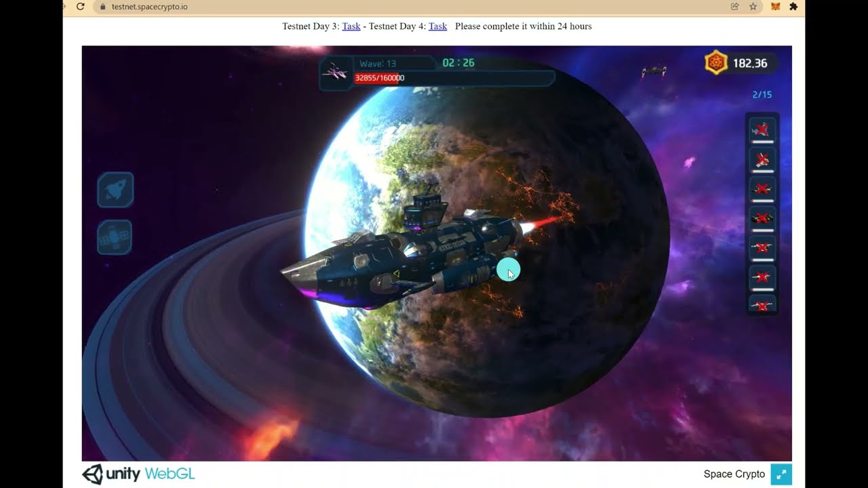Select the fifth destroyed ship slot

coord(763,248)
